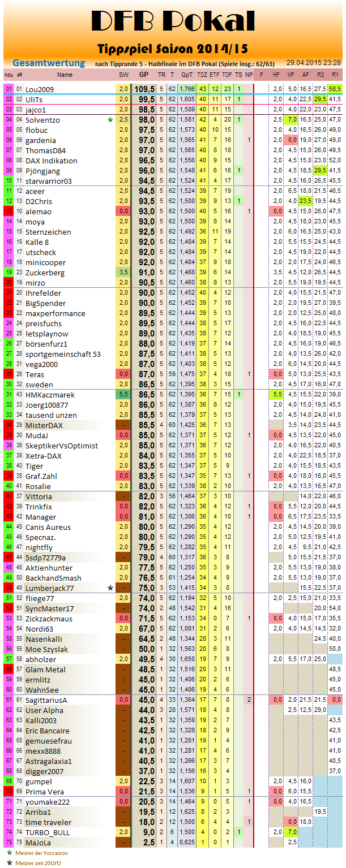
Task: Click the dark star in the 2012/13 legend
Action: tap(9, 863)
